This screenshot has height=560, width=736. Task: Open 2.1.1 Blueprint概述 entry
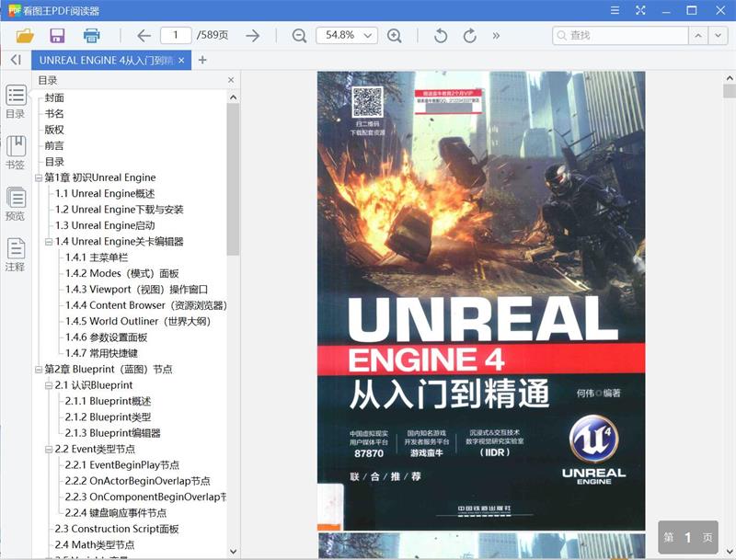pyautogui.click(x=108, y=402)
